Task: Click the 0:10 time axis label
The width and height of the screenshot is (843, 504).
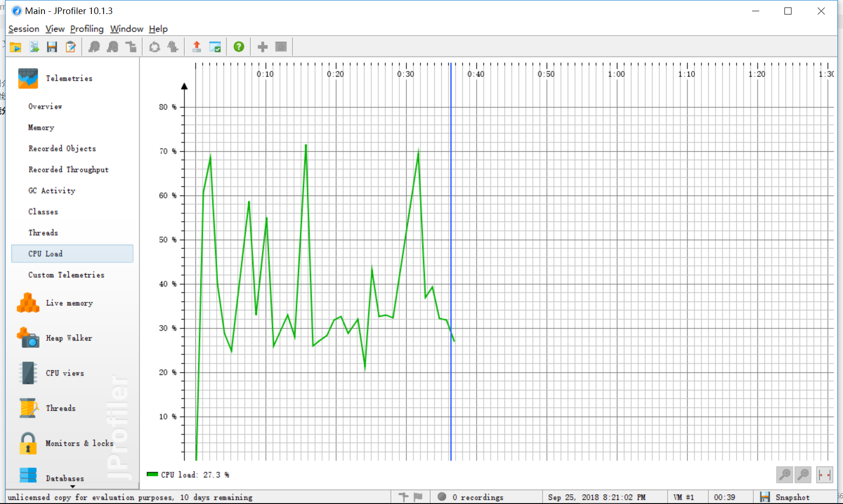Action: click(265, 74)
